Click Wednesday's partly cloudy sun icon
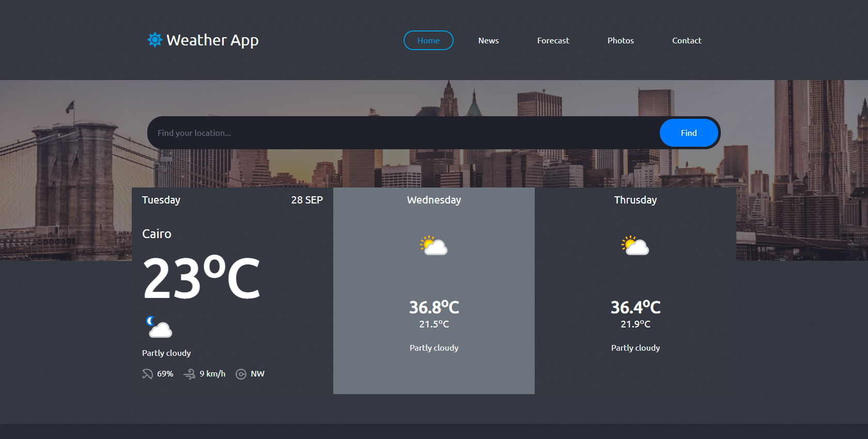868x439 pixels. [433, 246]
